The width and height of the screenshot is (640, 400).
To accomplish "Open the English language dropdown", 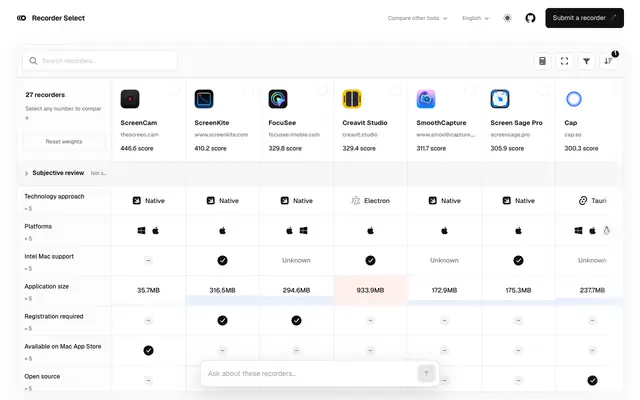I will click(x=476, y=18).
